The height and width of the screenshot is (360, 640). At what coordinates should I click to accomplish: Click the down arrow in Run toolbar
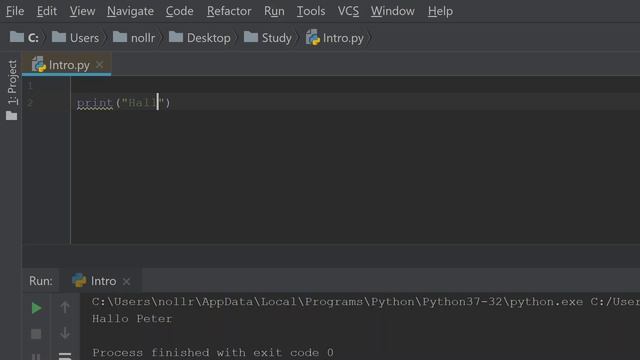click(x=64, y=333)
